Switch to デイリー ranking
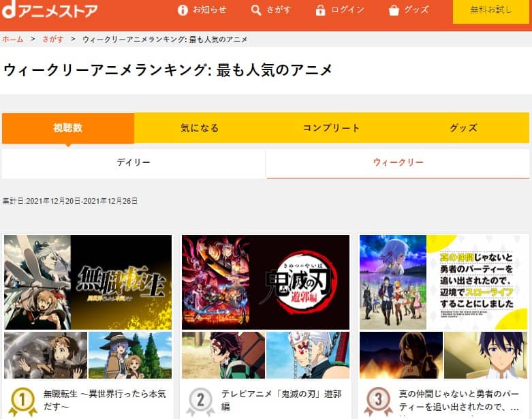 (134, 163)
